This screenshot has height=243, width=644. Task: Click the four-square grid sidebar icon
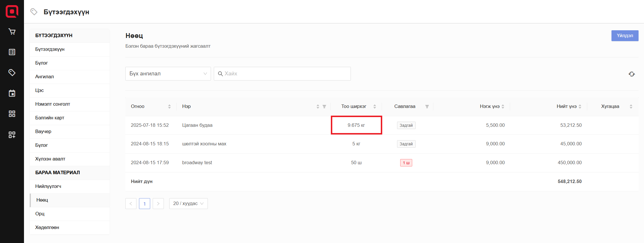coord(12,114)
